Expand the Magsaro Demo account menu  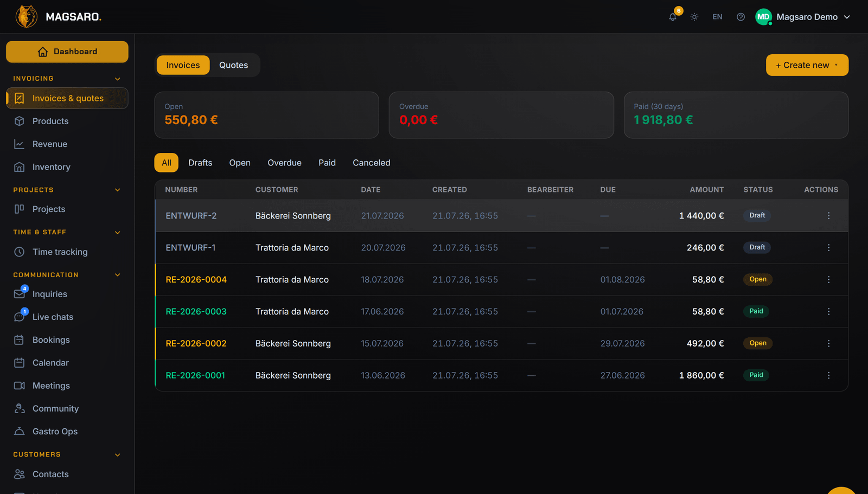tap(803, 17)
